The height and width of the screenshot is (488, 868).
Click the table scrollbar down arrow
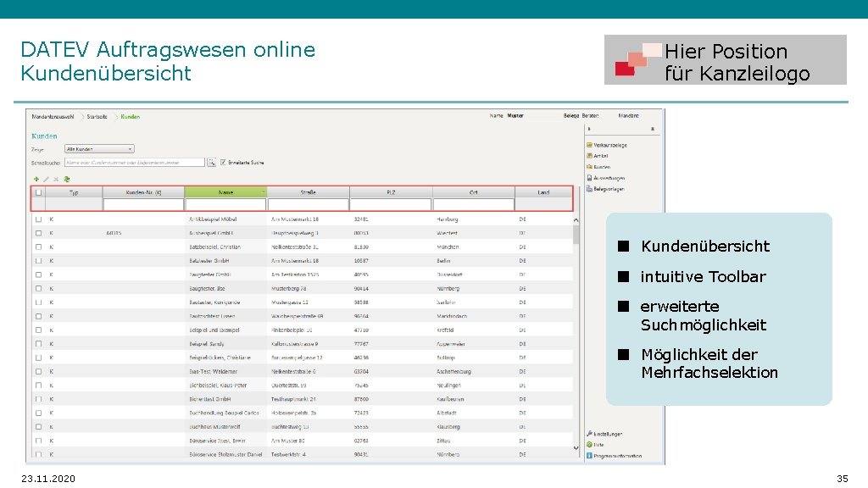point(576,448)
